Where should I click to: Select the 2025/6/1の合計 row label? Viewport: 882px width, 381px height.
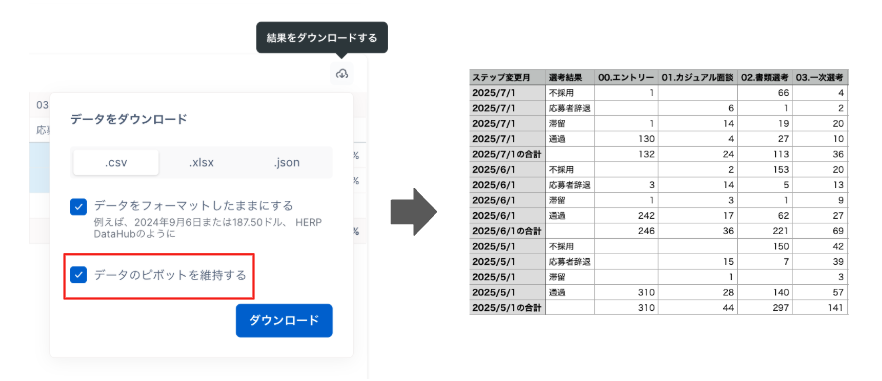[507, 230]
